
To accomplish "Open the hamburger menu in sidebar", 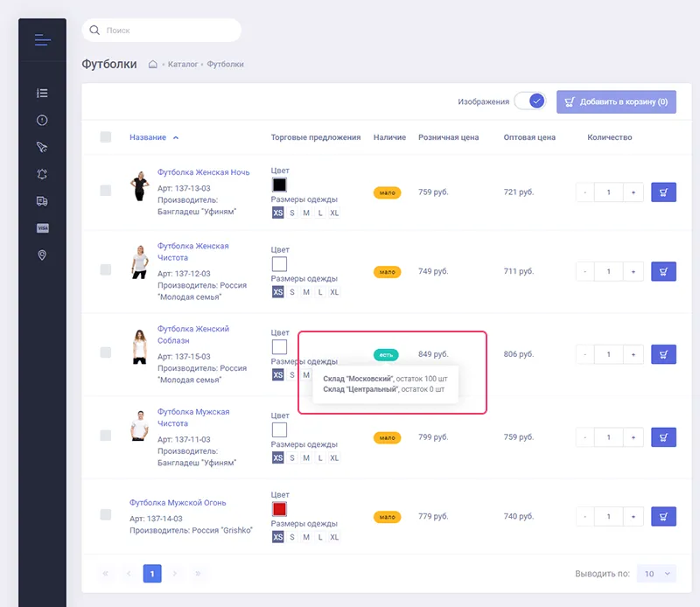I will [x=42, y=39].
